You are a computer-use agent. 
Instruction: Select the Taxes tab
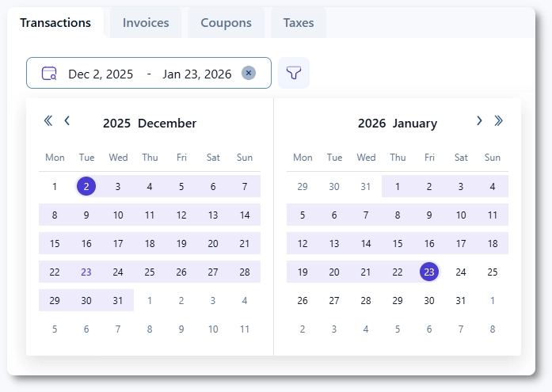tap(298, 23)
